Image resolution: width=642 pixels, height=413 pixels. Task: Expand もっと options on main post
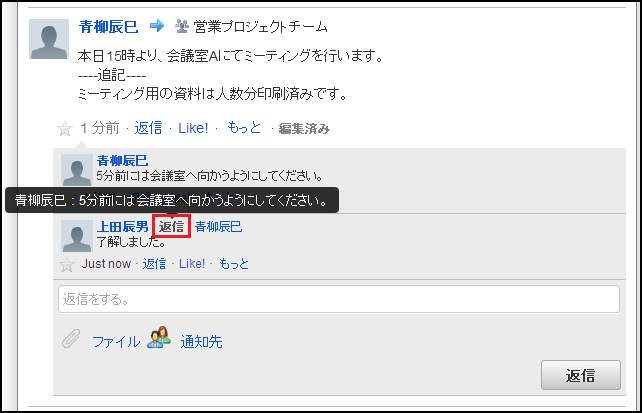[x=244, y=128]
